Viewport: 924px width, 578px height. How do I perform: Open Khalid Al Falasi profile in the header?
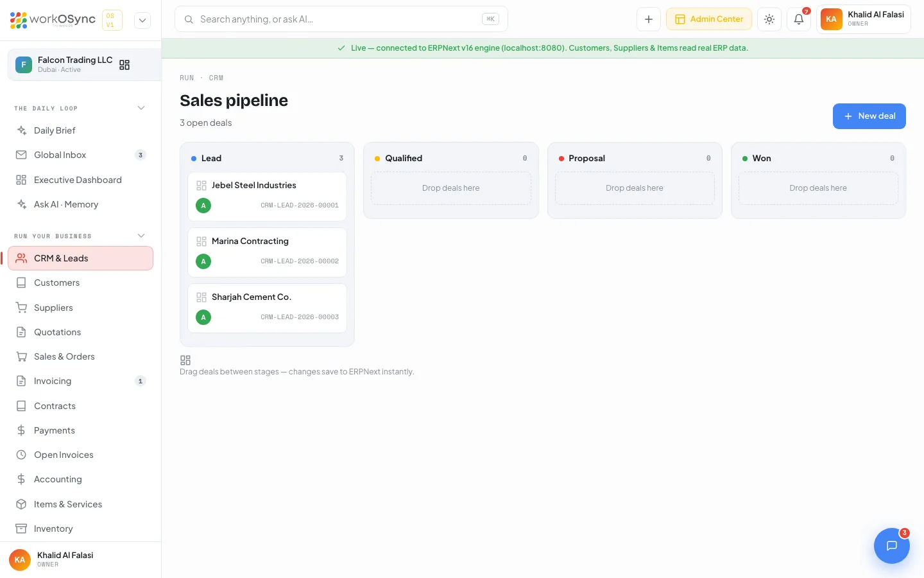864,19
